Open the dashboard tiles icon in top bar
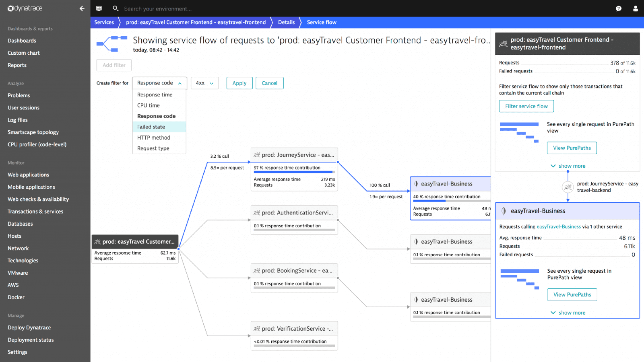 [99, 8]
